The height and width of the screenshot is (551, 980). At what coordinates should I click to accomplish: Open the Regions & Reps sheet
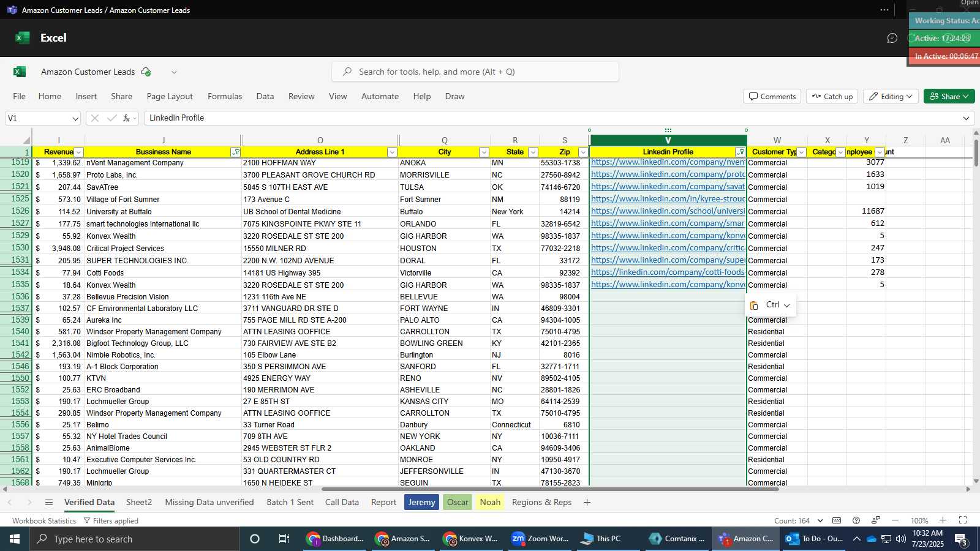(542, 503)
